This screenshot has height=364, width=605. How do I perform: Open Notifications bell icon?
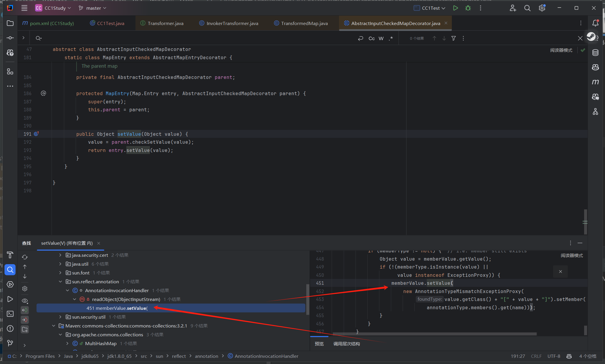coord(595,23)
